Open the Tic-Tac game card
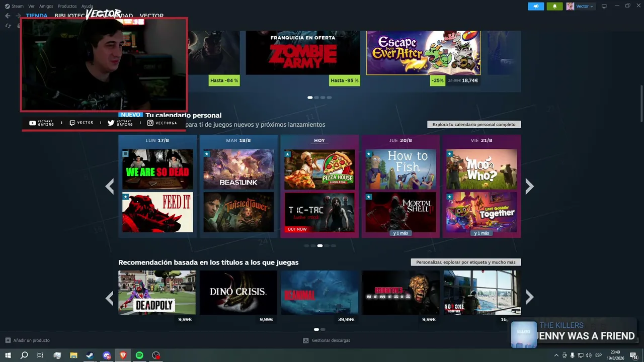The image size is (644, 362). (x=319, y=212)
